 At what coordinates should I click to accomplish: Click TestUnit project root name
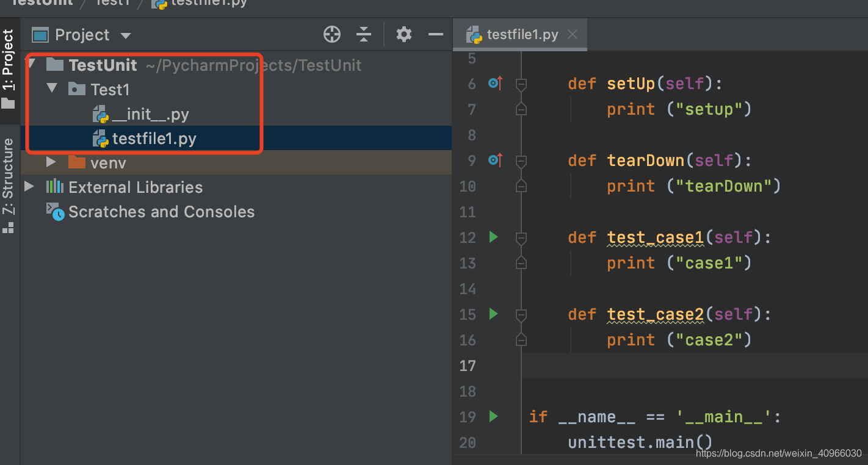click(103, 65)
